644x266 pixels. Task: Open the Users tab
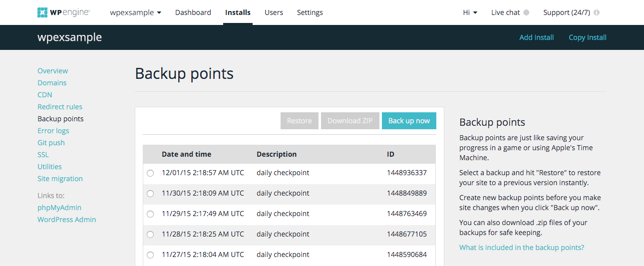click(274, 12)
